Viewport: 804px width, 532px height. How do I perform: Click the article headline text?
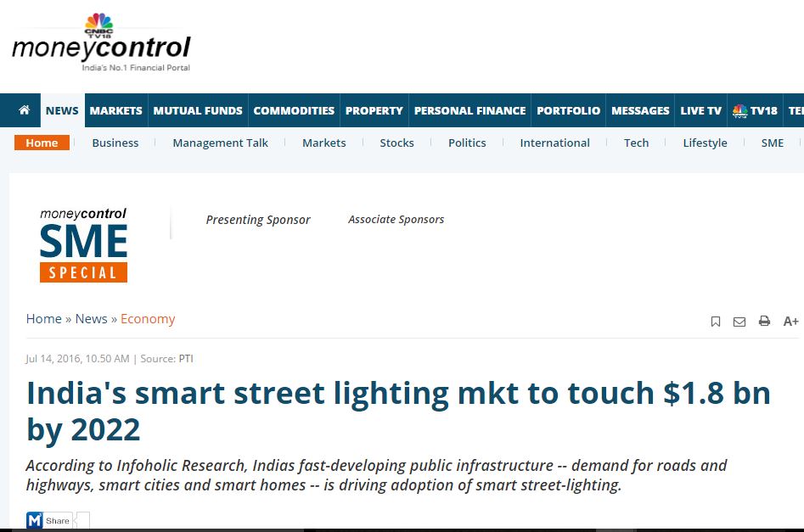(x=398, y=411)
